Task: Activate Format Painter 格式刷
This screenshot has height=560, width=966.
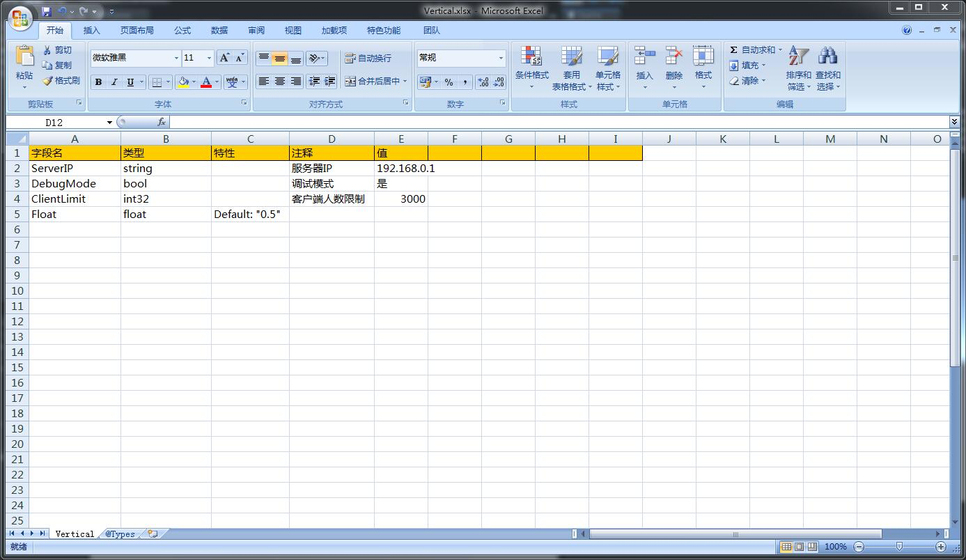Action: point(61,81)
